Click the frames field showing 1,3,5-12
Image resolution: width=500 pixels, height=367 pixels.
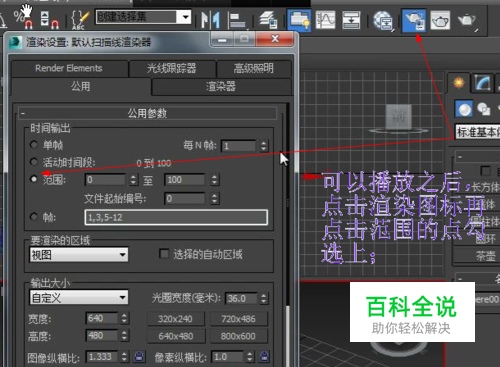pos(176,218)
